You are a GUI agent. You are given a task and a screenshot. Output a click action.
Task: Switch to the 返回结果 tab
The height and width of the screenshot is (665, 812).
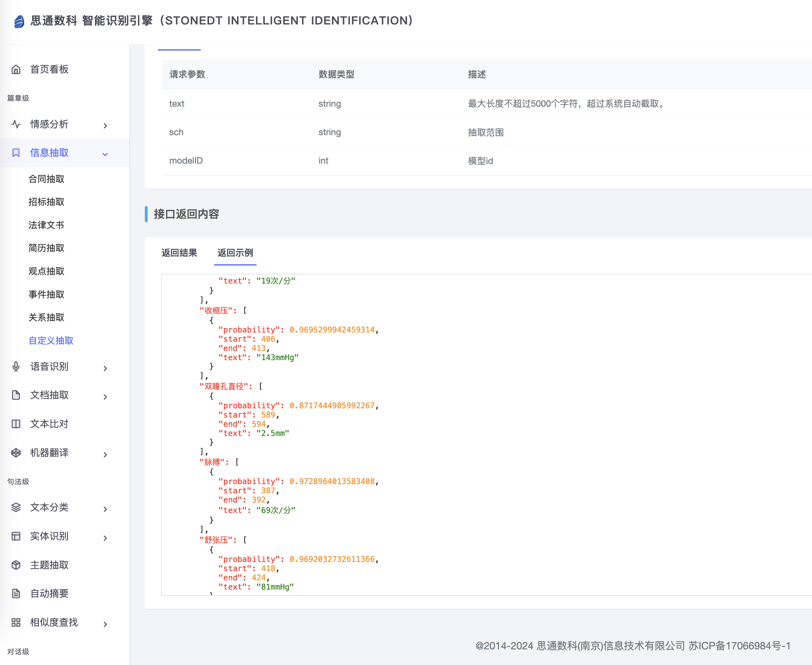179,253
